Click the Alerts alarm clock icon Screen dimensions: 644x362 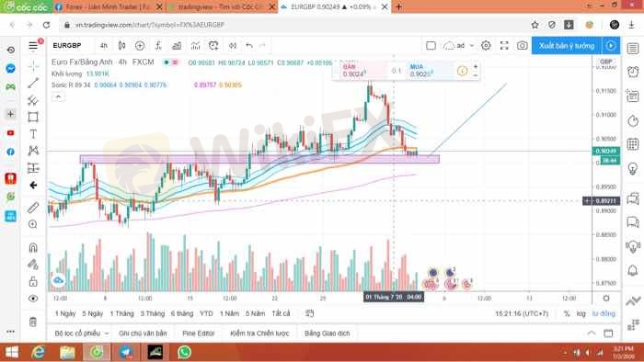pos(633,72)
